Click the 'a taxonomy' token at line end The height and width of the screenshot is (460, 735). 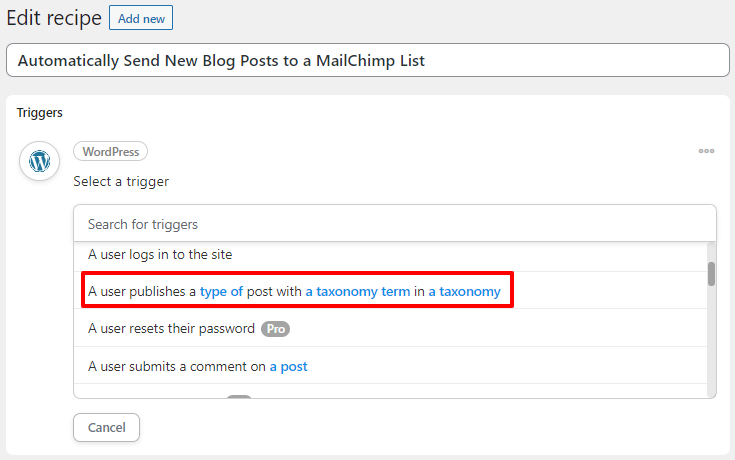pyautogui.click(x=465, y=291)
